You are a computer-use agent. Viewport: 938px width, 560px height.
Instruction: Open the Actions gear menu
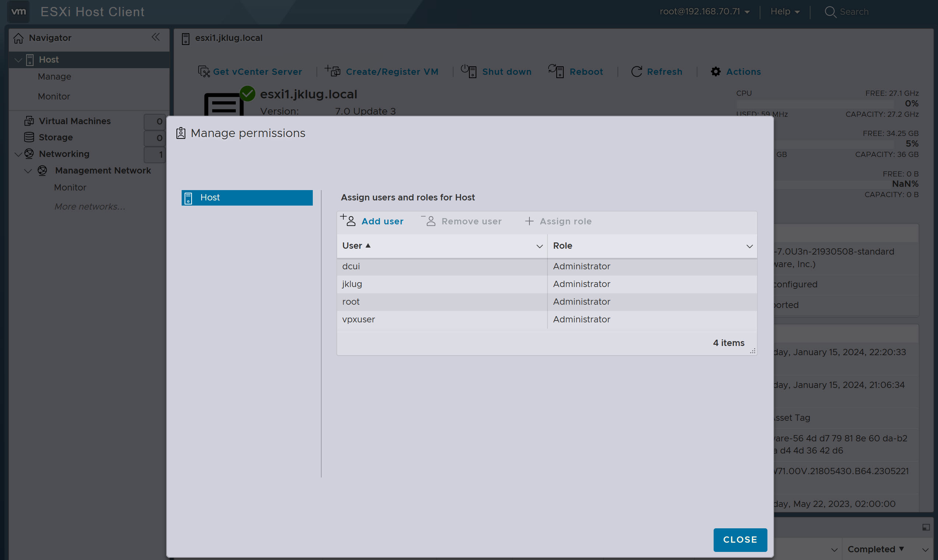(715, 72)
